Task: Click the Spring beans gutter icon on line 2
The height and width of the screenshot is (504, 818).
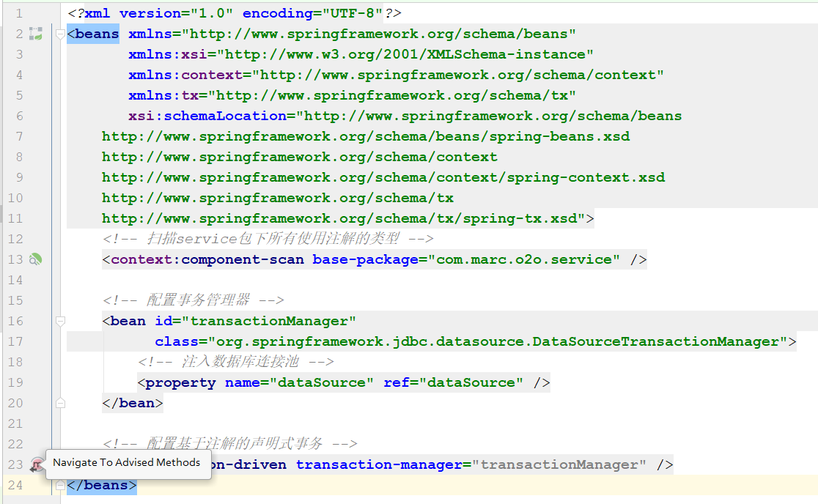Action: point(35,34)
